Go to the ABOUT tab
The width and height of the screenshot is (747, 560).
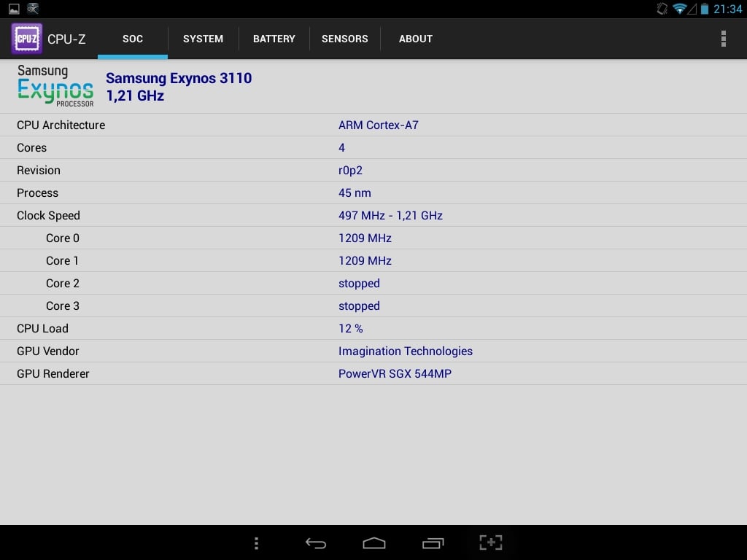tap(415, 39)
